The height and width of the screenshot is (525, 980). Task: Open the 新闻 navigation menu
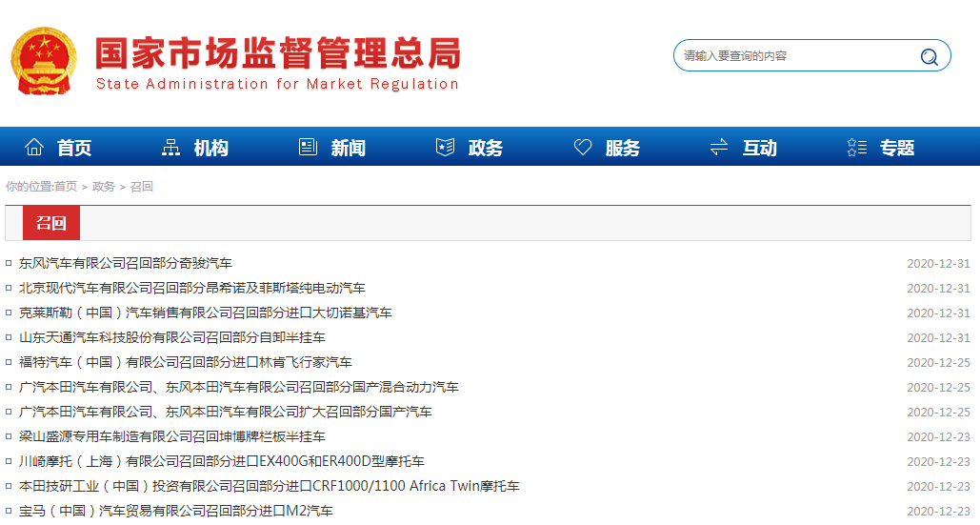click(348, 148)
